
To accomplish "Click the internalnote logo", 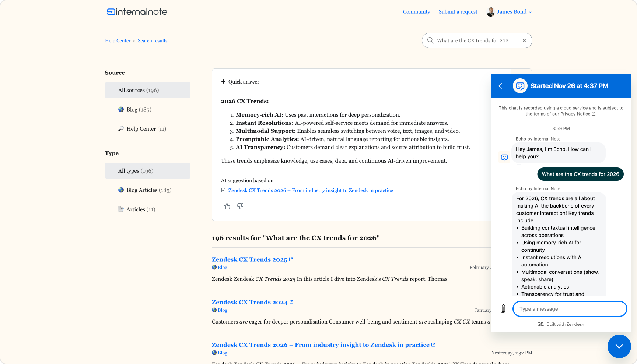I will [x=137, y=12].
